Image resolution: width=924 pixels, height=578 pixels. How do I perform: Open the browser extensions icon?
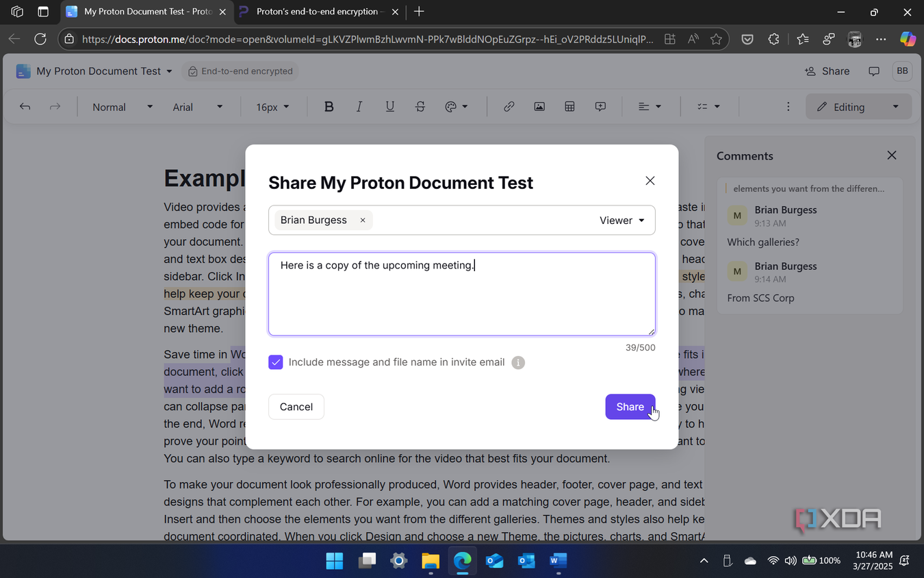774,39
